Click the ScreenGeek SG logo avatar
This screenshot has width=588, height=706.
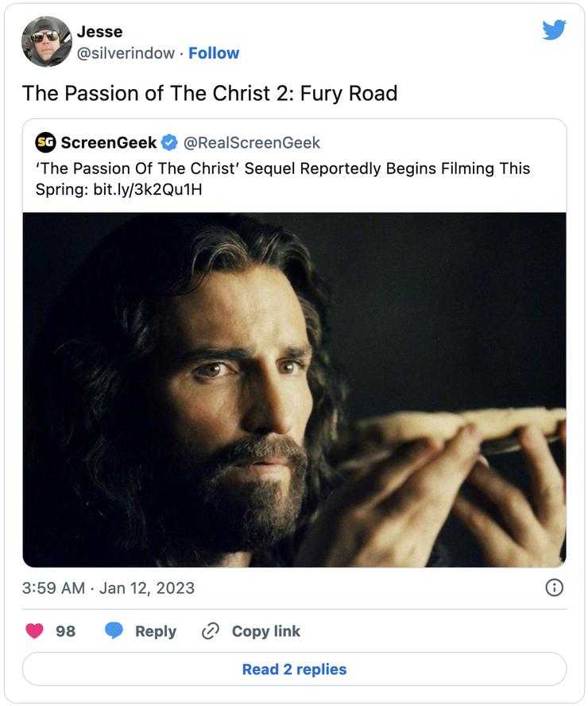(x=46, y=142)
